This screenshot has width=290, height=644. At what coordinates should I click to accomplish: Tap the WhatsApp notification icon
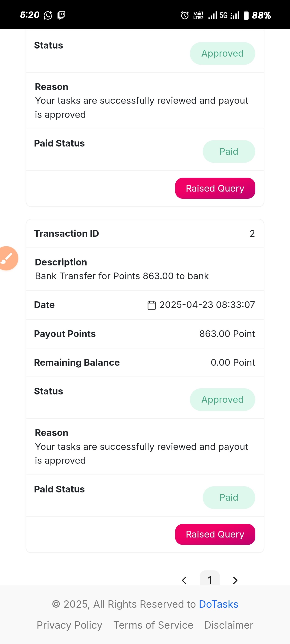[48, 15]
